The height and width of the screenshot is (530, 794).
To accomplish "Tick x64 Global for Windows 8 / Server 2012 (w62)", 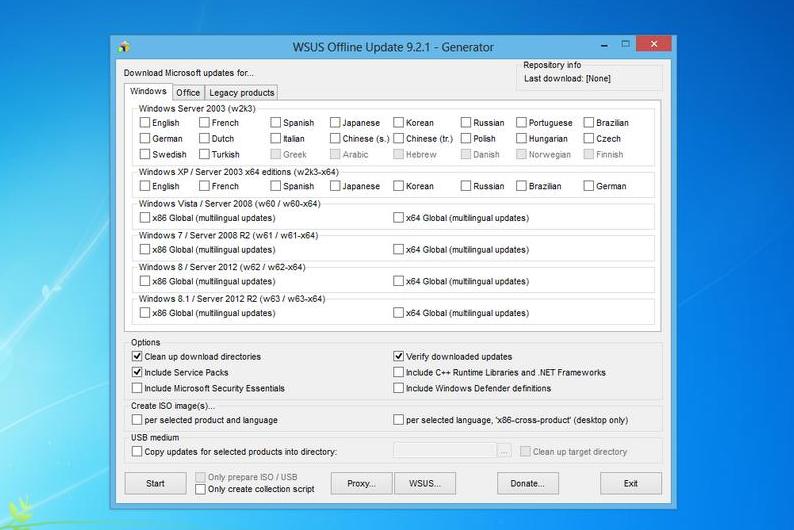I will pos(399,281).
